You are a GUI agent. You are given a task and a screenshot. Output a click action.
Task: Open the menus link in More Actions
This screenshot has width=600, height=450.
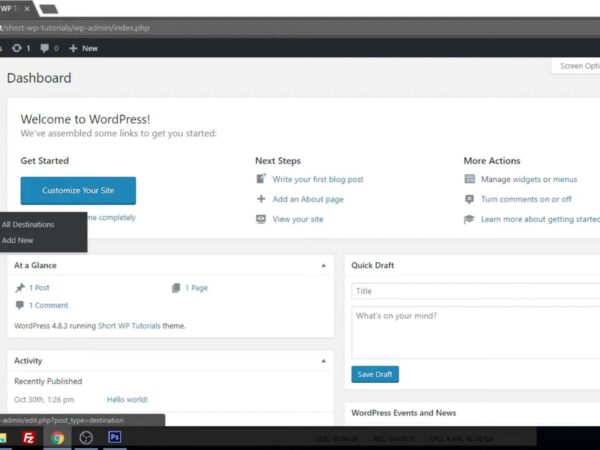[565, 179]
